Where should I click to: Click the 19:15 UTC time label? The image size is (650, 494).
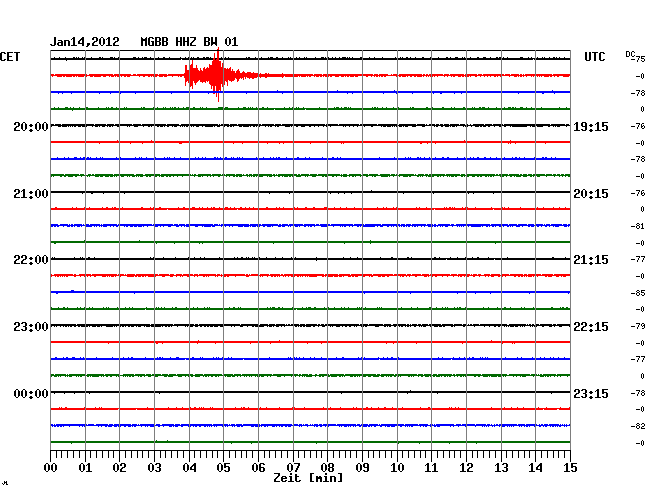click(x=591, y=127)
